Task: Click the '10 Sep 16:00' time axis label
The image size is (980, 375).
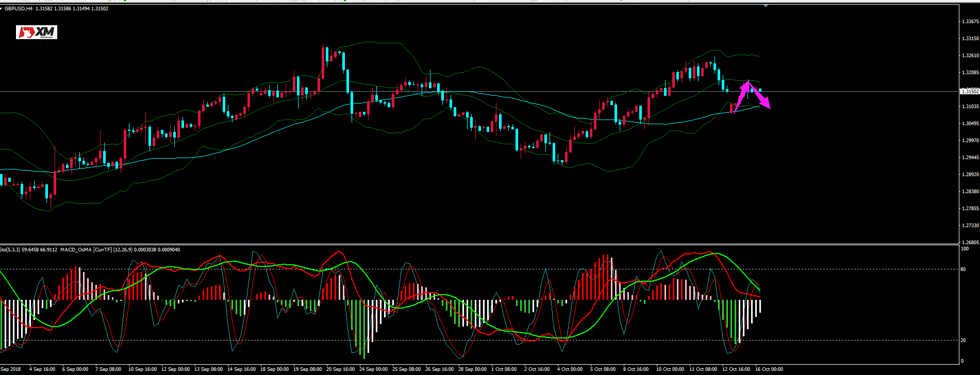Action: pyautogui.click(x=143, y=369)
